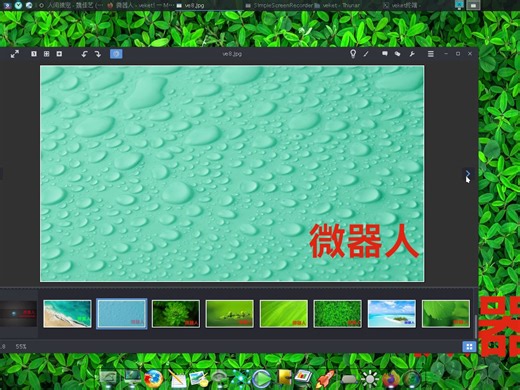The width and height of the screenshot is (520, 390).
Task: Enter fullscreen mode in the image viewer
Action: (x=14, y=54)
